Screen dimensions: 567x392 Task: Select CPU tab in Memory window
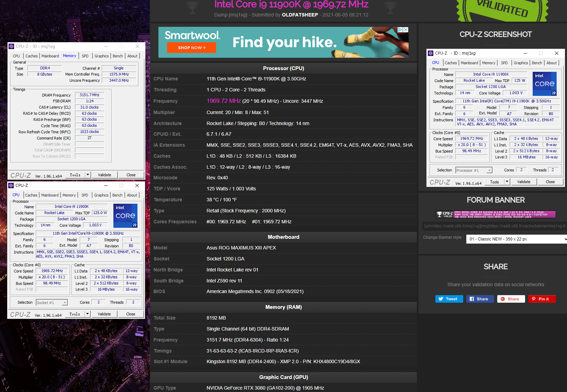pyautogui.click(x=16, y=56)
